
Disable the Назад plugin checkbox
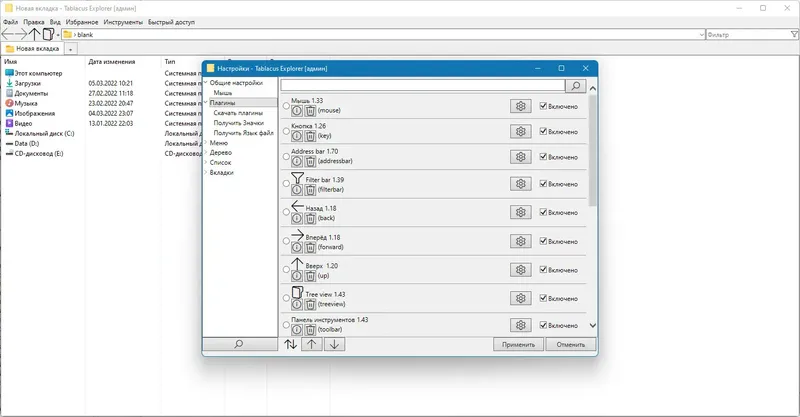click(543, 212)
